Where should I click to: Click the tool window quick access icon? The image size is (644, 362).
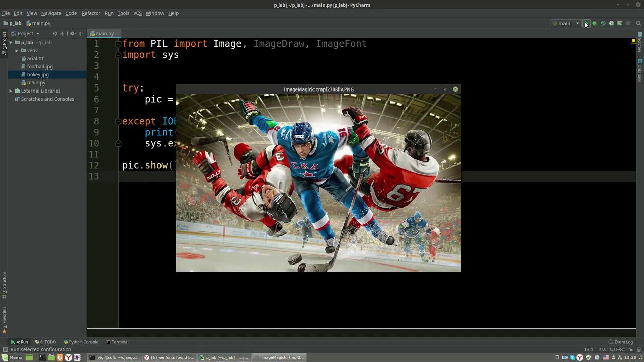tap(5, 350)
